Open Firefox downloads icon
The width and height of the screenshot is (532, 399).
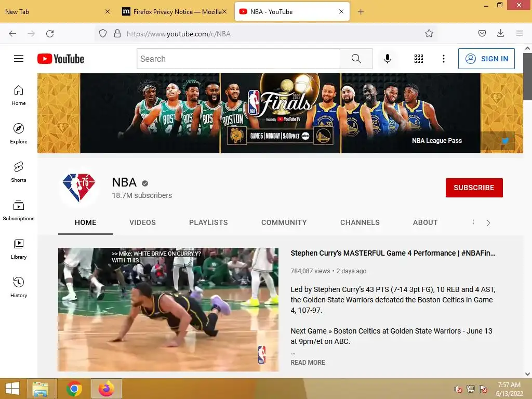click(x=500, y=33)
